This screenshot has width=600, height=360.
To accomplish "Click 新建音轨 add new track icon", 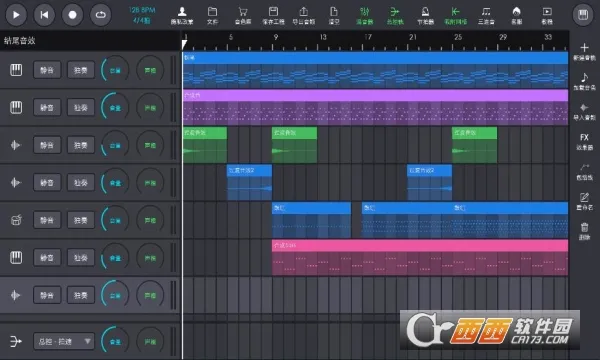I will click(584, 51).
